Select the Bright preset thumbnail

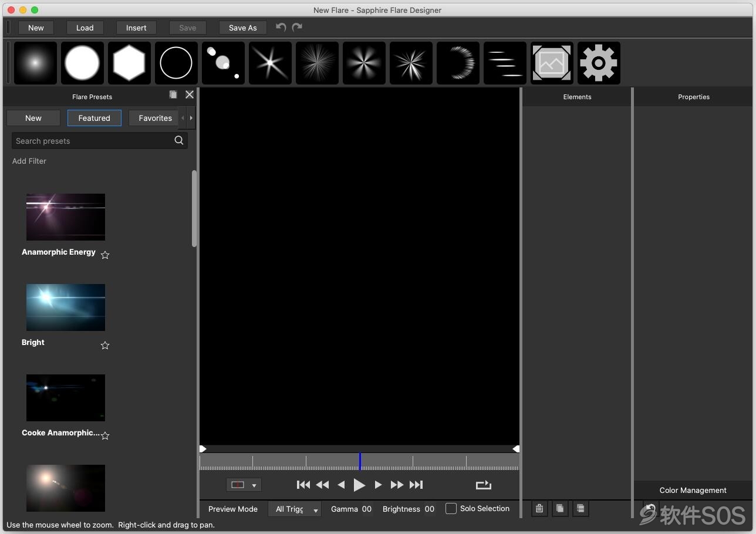(x=66, y=307)
